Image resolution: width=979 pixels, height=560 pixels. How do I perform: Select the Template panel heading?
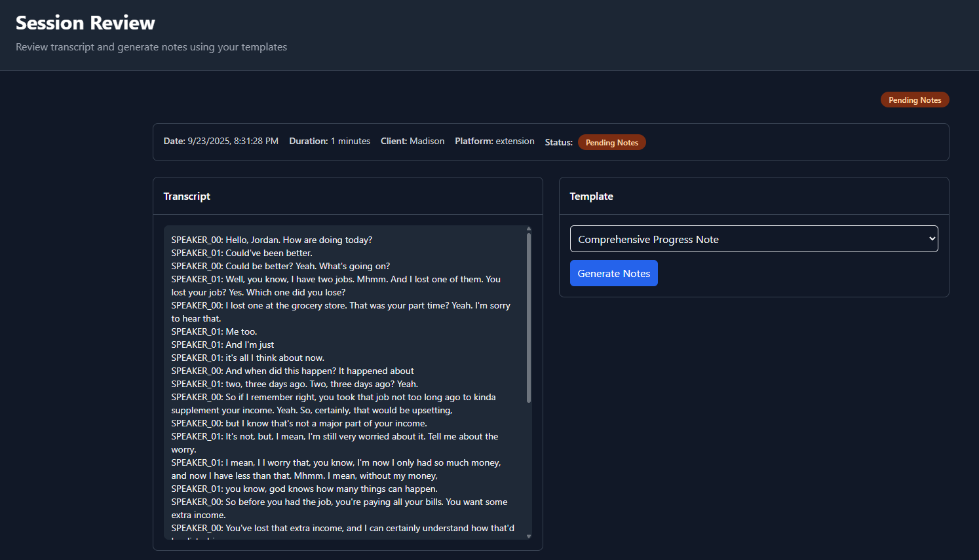point(591,196)
